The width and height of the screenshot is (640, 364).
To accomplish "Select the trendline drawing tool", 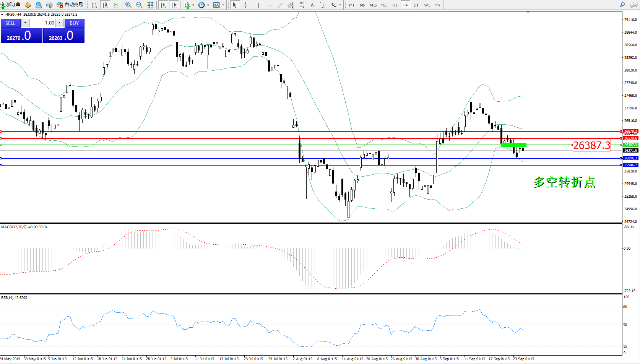I will coord(280,5).
